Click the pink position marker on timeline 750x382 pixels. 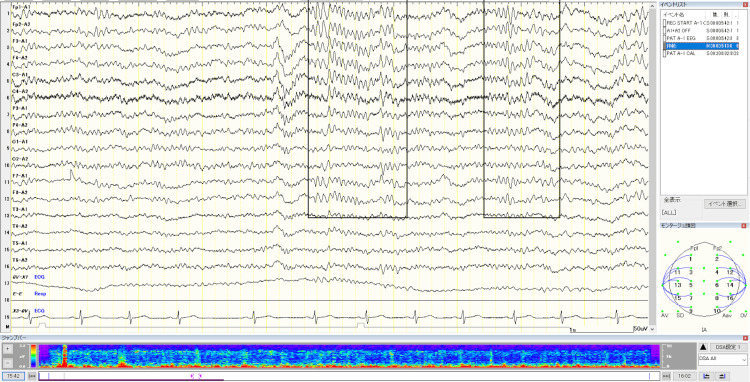click(196, 376)
